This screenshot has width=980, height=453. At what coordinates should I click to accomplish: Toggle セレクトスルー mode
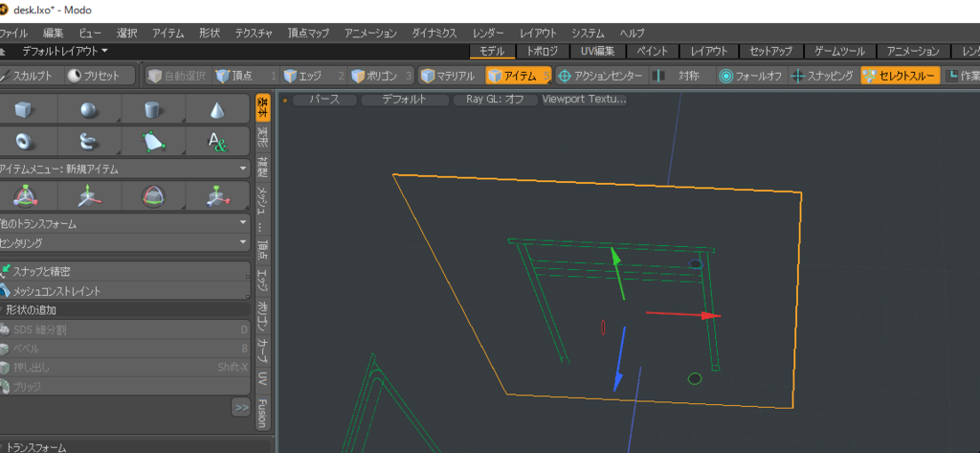click(x=900, y=77)
